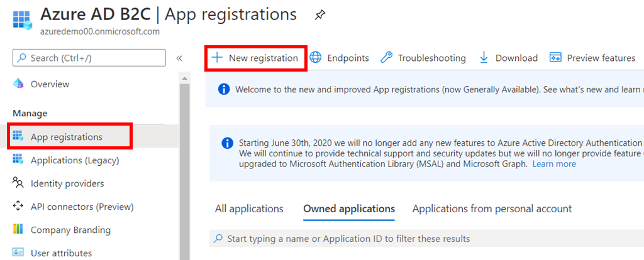Collapse the sidebar with the double chevron
The height and width of the screenshot is (260, 644).
[179, 58]
